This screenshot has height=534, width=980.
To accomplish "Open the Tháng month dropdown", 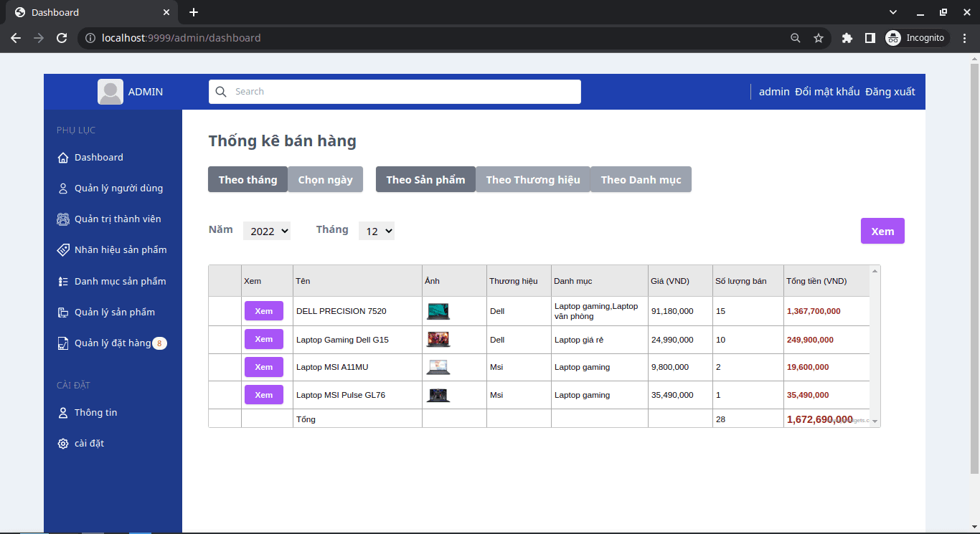I will click(377, 231).
